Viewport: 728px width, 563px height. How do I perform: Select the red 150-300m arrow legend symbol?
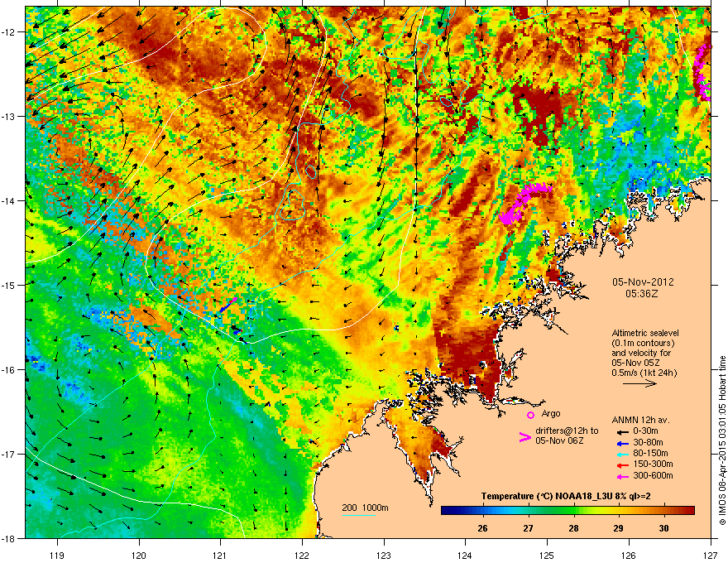621,464
